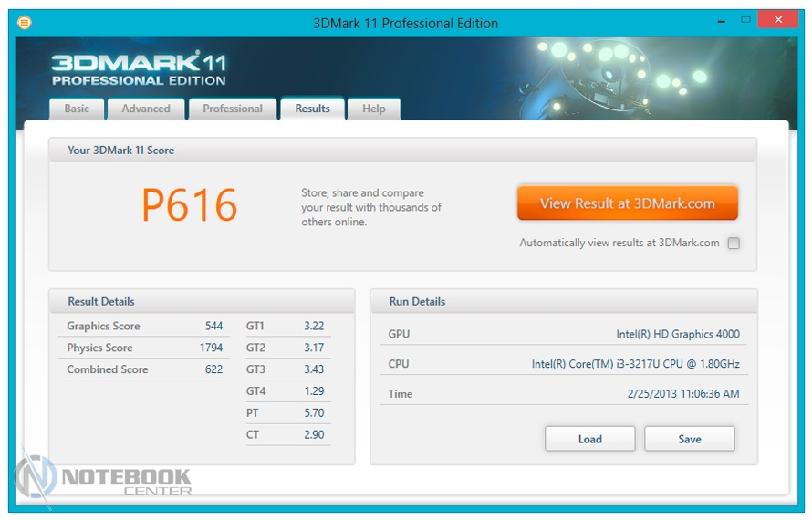Click the 3DMark 11 Professional Edition title bar

(405, 24)
